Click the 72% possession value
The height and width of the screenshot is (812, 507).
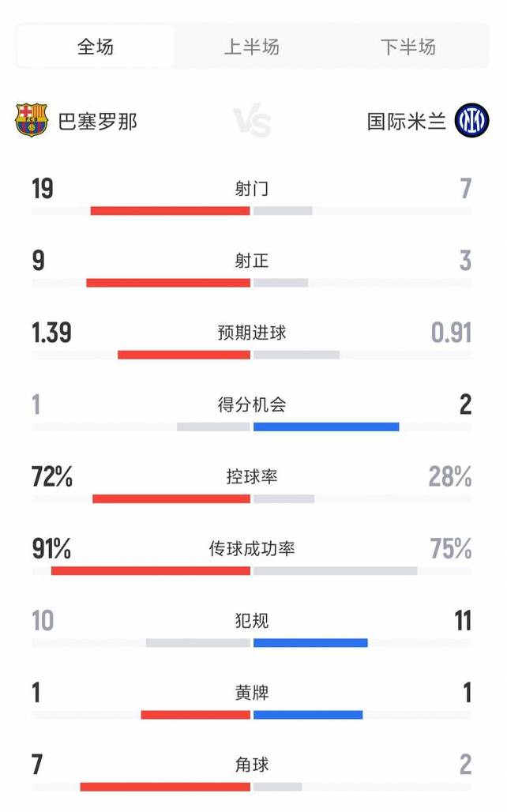(52, 476)
